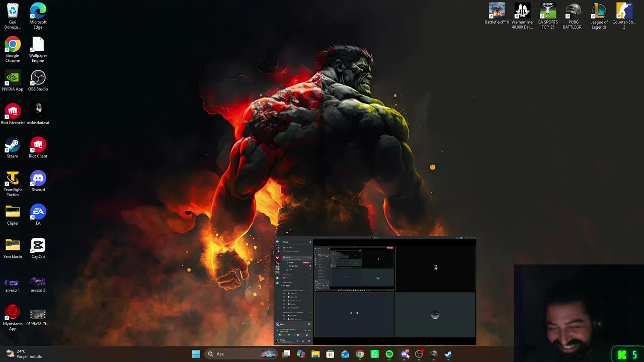This screenshot has width=644, height=362.
Task: Click the PUBG BATTLEGROUNDS desktop shortcut
Action: (x=573, y=16)
